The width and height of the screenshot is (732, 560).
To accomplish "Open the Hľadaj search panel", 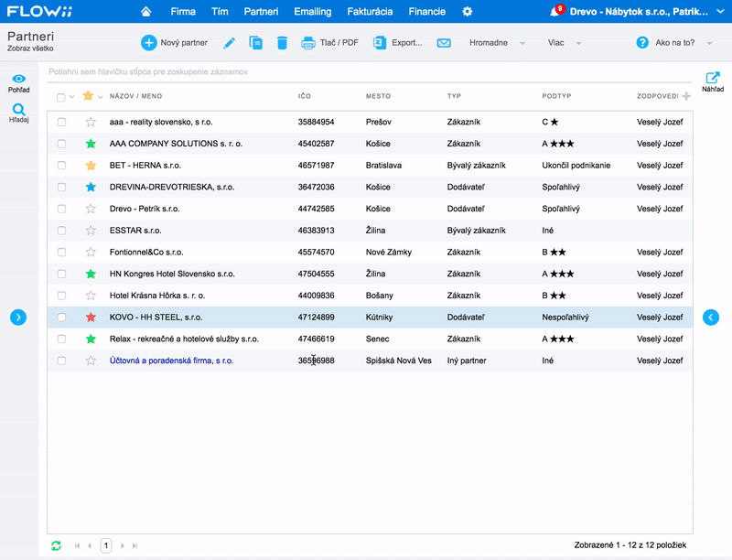I will [18, 113].
